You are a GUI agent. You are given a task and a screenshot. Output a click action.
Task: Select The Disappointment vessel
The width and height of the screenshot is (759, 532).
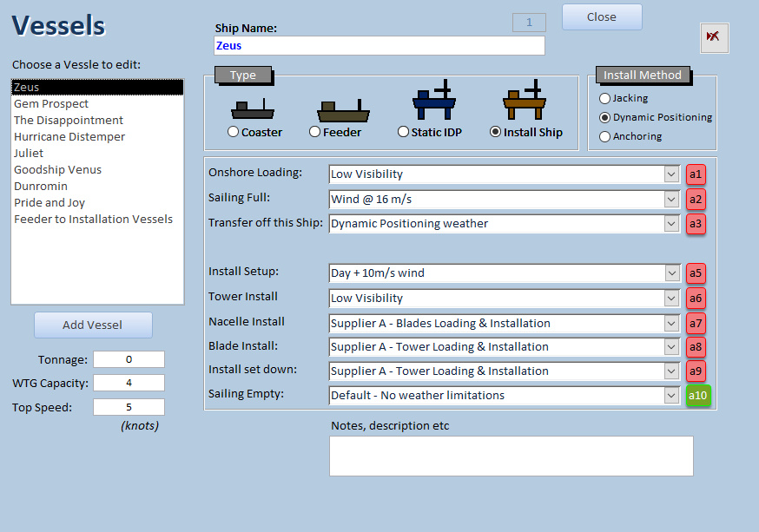click(97, 120)
